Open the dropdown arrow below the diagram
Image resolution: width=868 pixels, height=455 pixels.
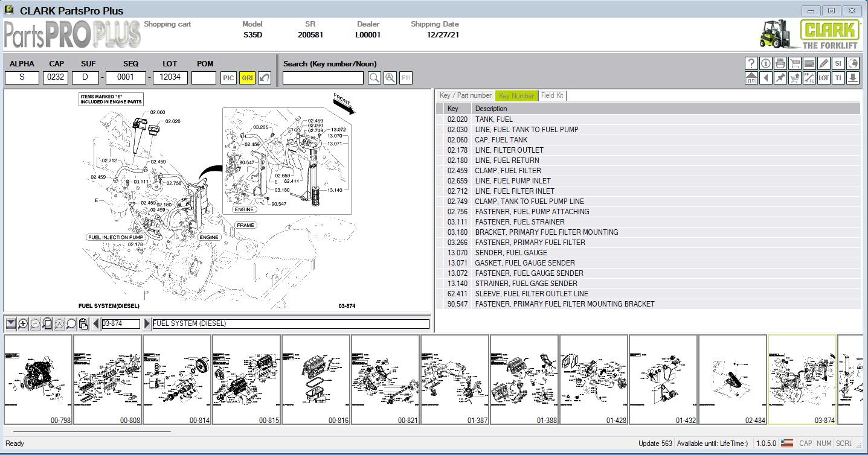pyautogui.click(x=11, y=324)
